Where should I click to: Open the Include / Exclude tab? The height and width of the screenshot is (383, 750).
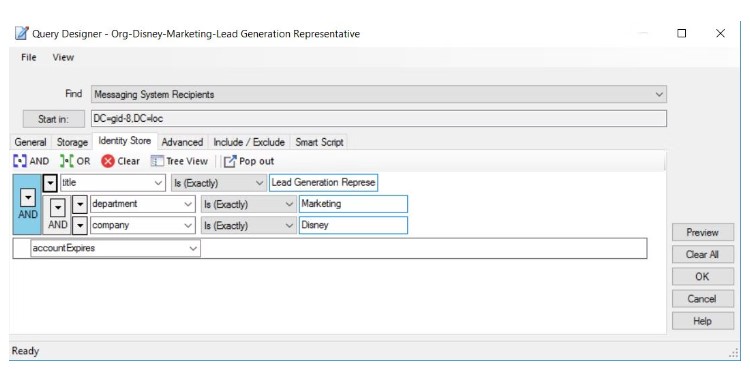[249, 142]
